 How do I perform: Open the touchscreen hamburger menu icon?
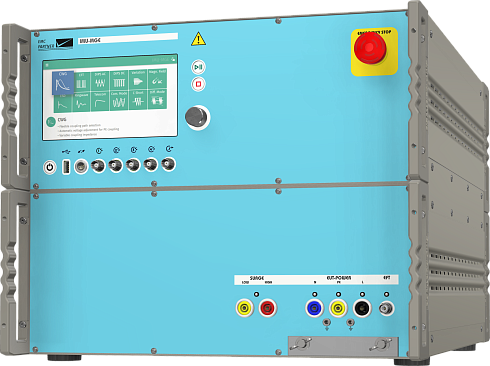(47, 65)
